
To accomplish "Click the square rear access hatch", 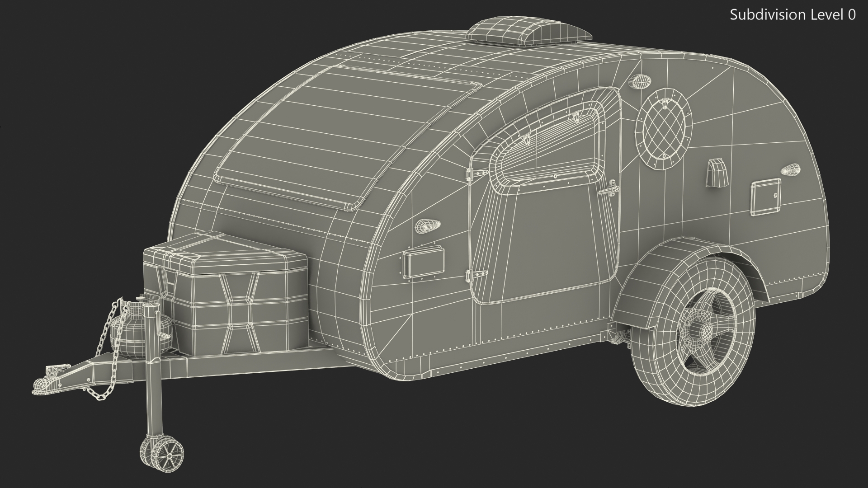I will (765, 196).
